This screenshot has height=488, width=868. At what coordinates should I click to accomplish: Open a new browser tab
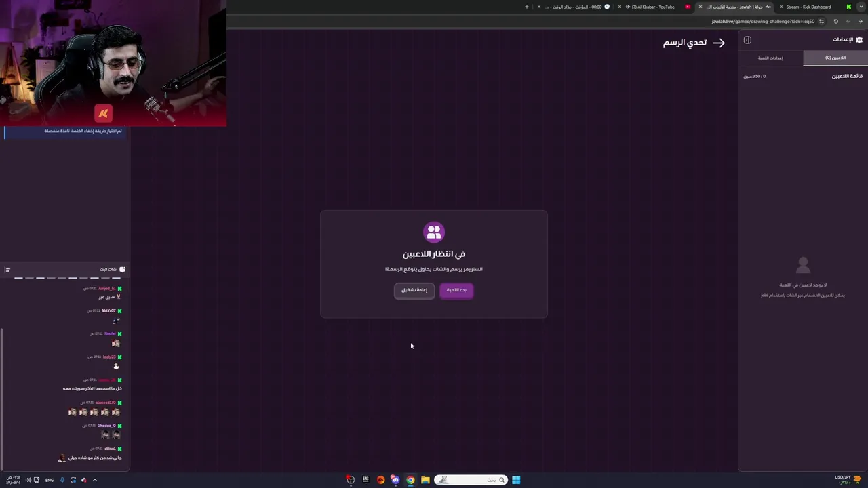click(x=526, y=7)
